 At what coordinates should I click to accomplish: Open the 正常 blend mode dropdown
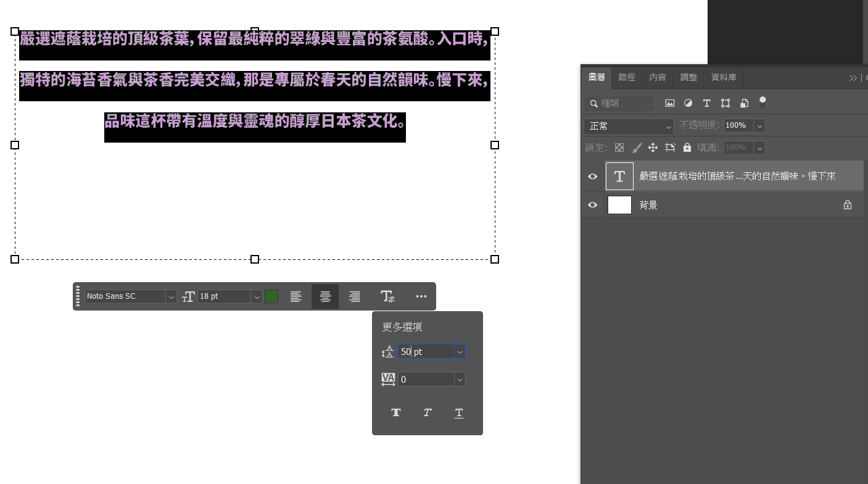(629, 126)
